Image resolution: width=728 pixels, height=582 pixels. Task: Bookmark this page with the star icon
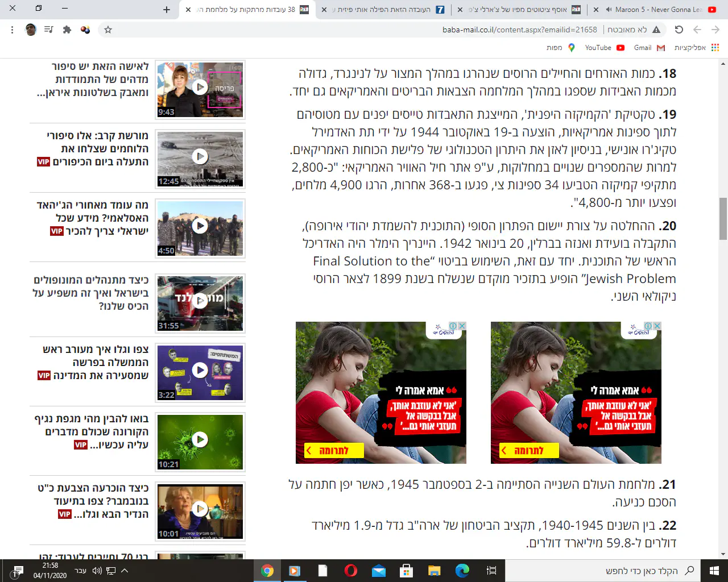click(108, 30)
